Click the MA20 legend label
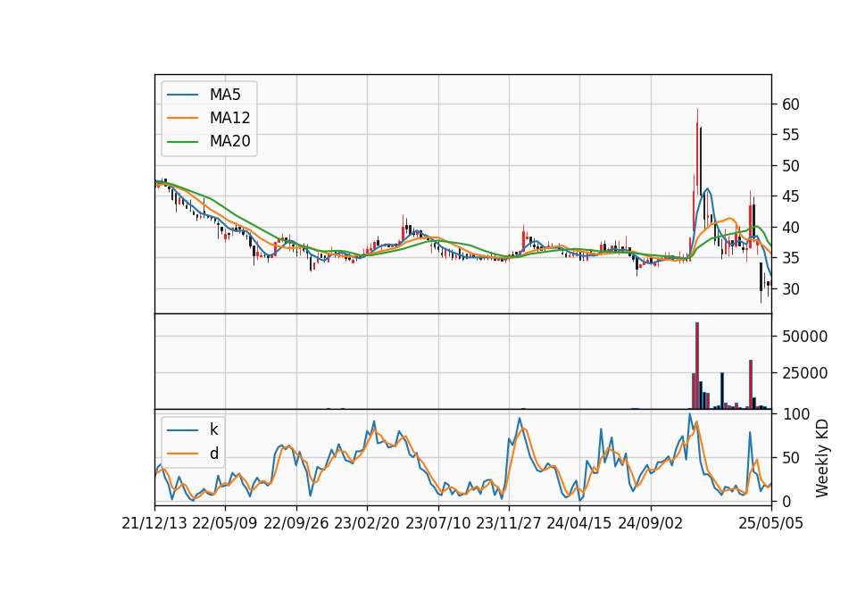Image resolution: width=857 pixels, height=616 pixels. (x=229, y=142)
